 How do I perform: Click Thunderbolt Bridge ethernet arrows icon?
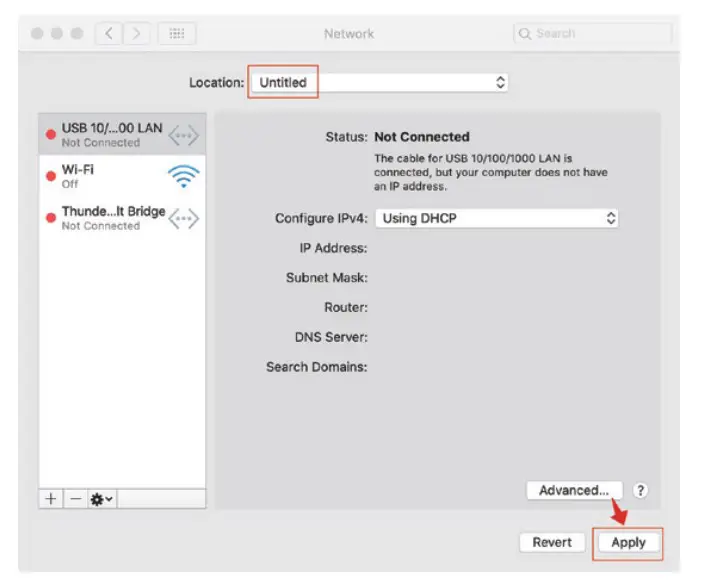click(x=183, y=219)
